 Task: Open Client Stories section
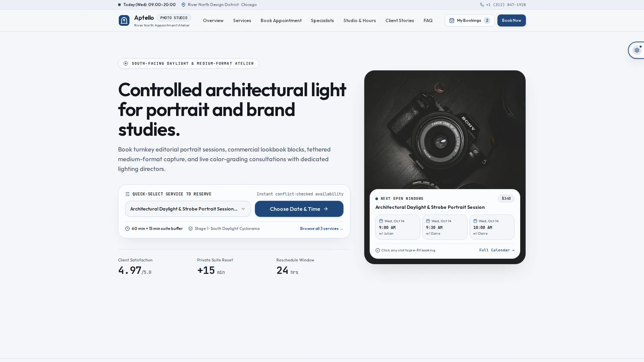click(400, 20)
